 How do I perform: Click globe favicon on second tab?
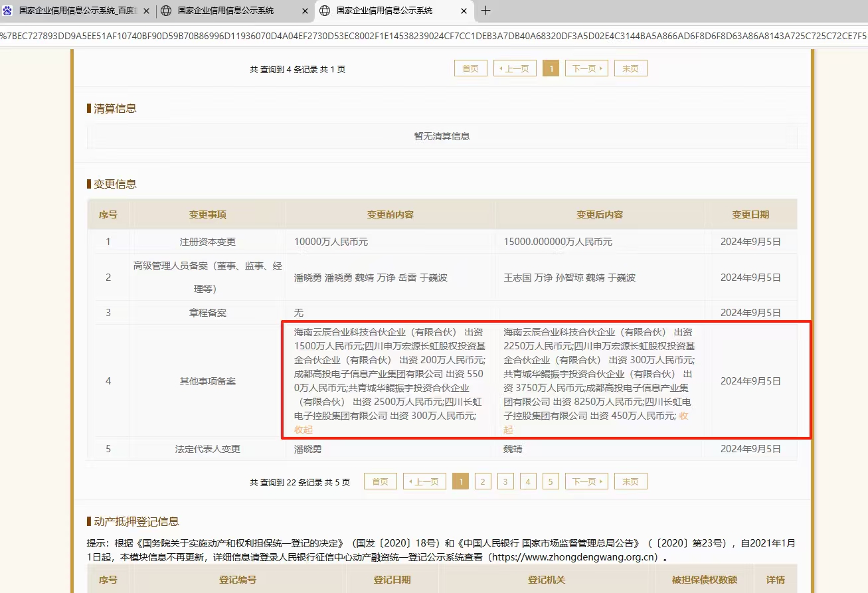coord(166,11)
